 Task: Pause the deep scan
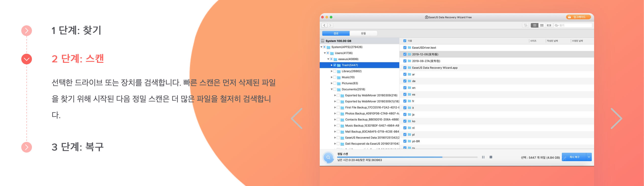483,157
